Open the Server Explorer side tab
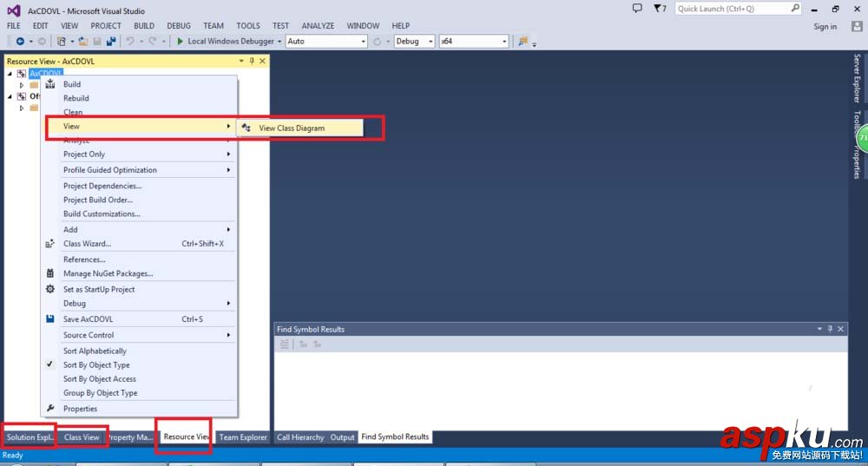 857,78
